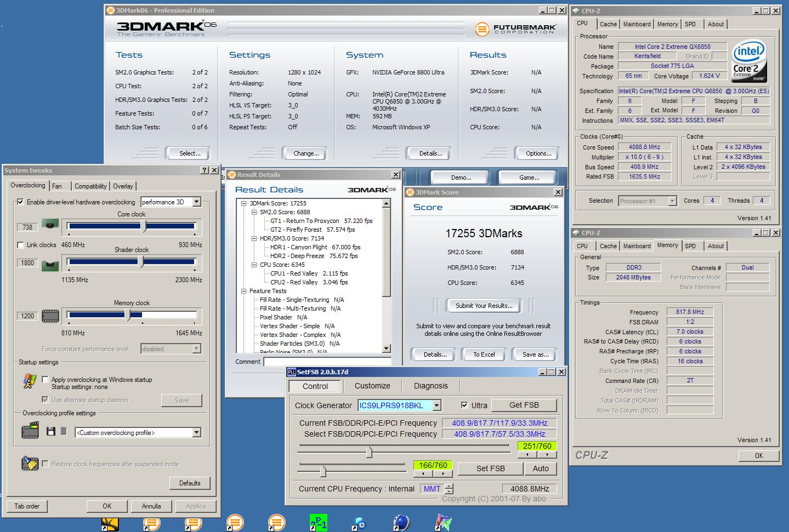This screenshot has height=532, width=789.
Task: Open the Processor #1 selection dropdown in CPU-Z
Action: [672, 201]
